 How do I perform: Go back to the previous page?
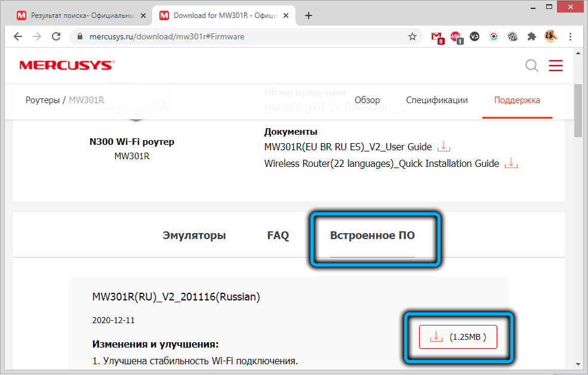(x=18, y=36)
